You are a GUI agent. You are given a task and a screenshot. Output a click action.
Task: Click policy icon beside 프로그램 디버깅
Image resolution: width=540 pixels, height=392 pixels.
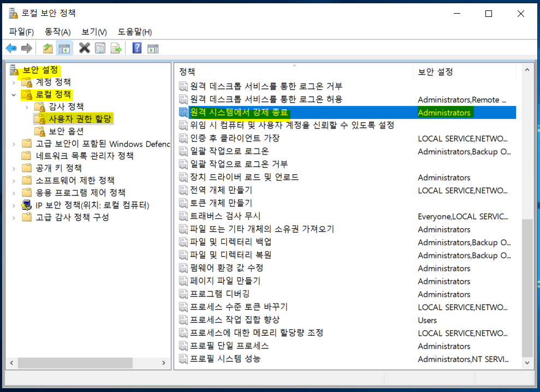183,294
